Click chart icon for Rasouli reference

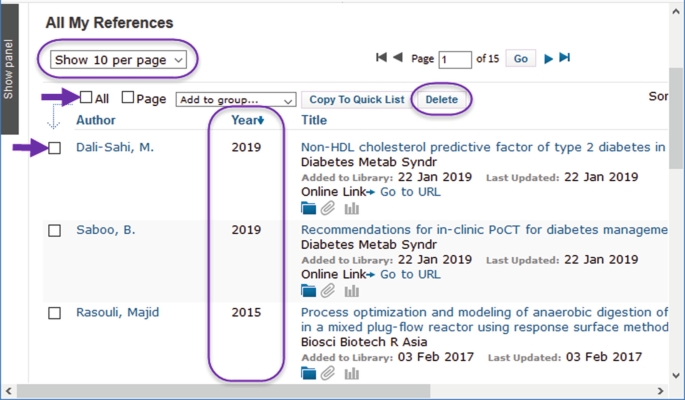pos(351,374)
